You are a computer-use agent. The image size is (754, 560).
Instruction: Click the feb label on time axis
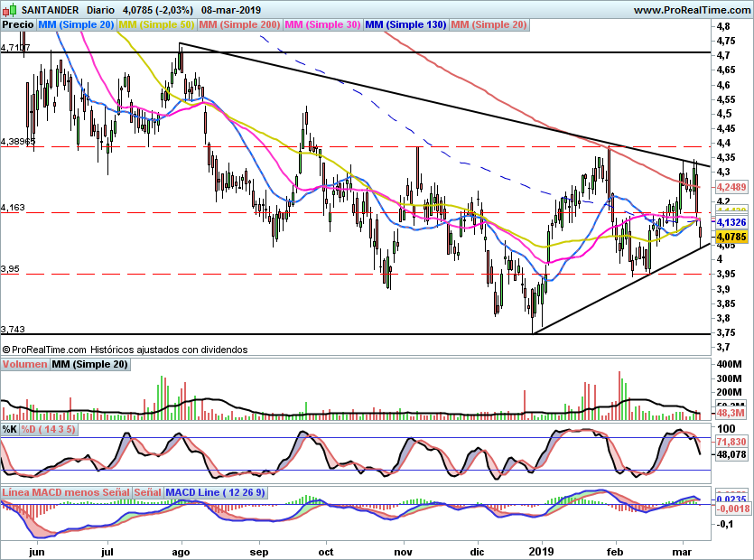point(615,552)
